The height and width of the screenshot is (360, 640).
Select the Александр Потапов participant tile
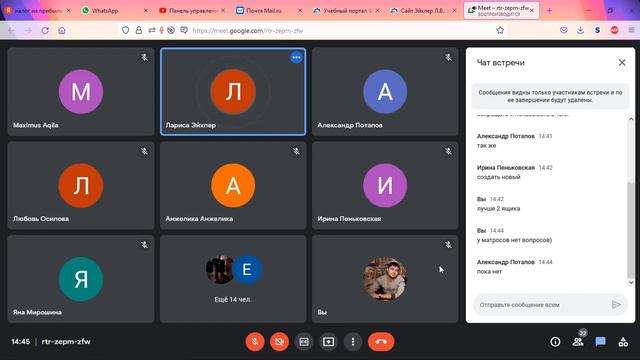(x=385, y=91)
